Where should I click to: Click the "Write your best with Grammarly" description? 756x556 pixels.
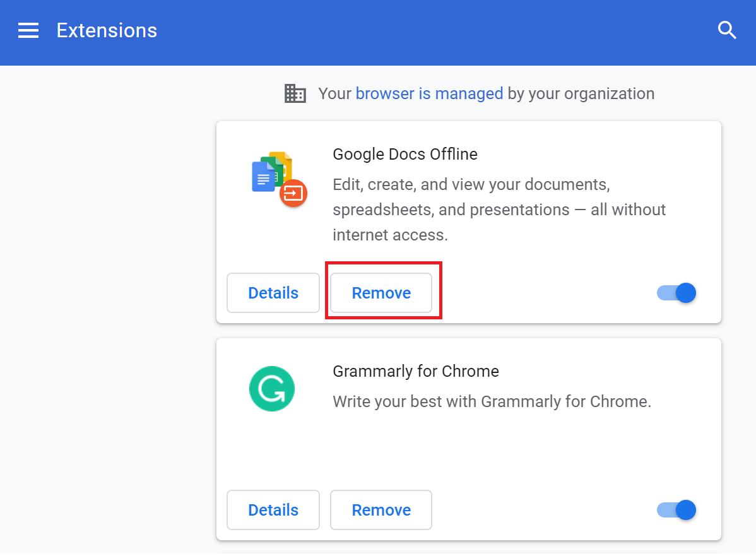pyautogui.click(x=492, y=401)
